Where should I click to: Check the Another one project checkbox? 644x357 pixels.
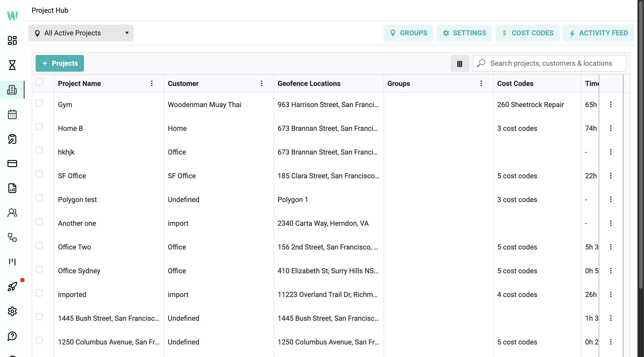click(x=39, y=222)
